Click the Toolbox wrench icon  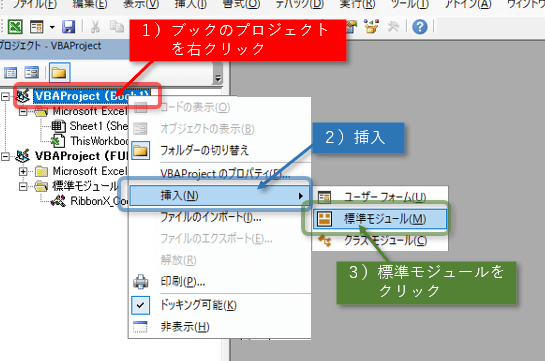coord(393,27)
